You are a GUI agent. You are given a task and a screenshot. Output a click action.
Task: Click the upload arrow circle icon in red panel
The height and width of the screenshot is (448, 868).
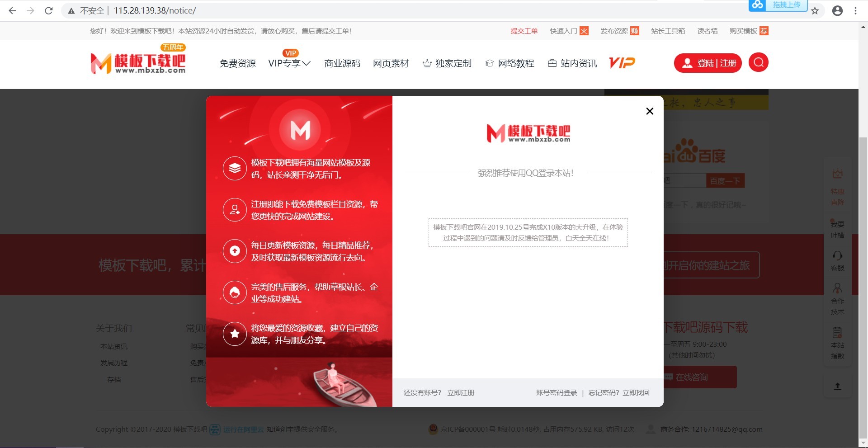click(x=235, y=251)
